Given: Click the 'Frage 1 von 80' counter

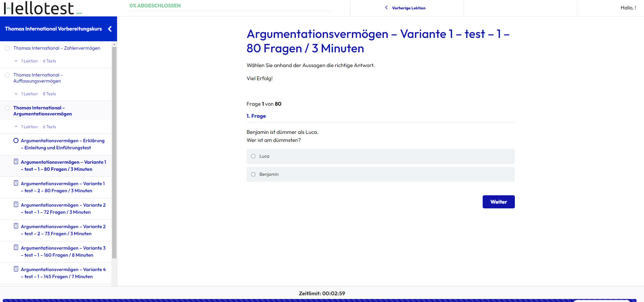Looking at the screenshot, I should [264, 104].
